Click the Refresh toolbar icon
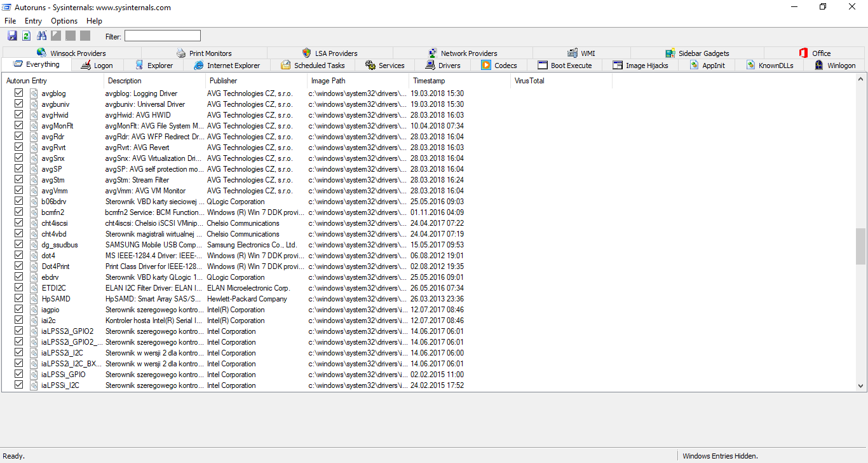This screenshot has height=463, width=868. [27, 36]
